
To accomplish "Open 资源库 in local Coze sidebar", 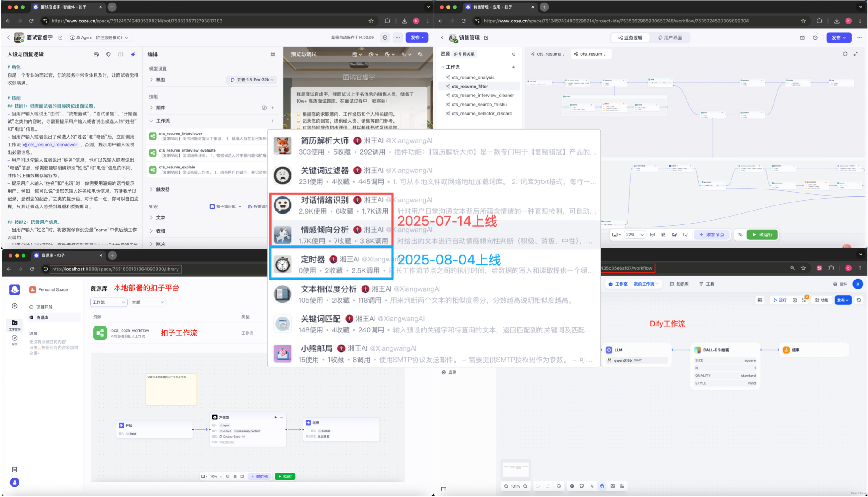I will coord(54,317).
